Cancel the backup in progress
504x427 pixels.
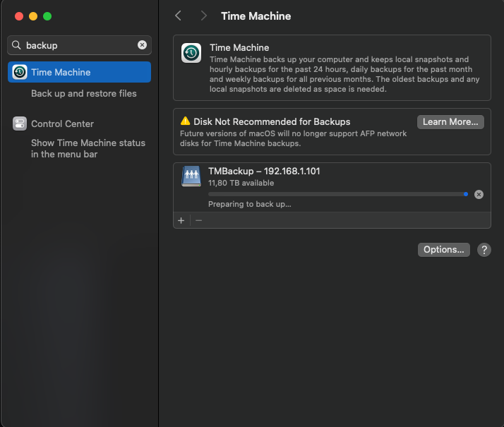coord(479,194)
